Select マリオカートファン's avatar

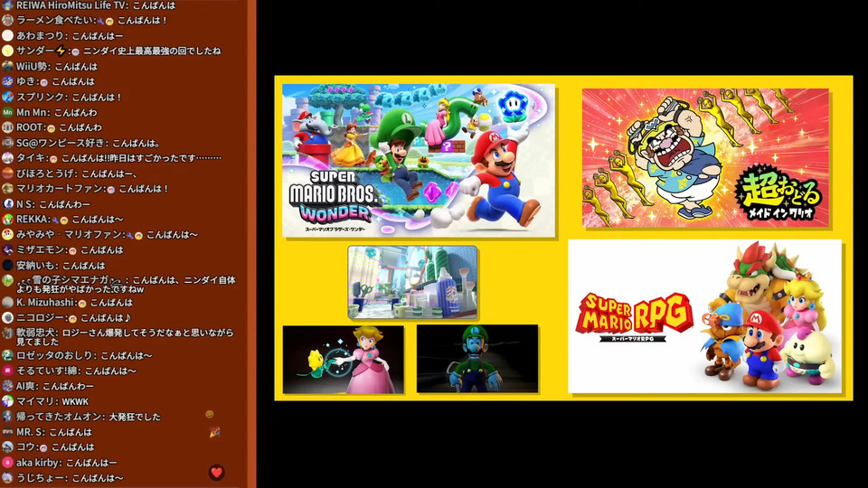pyautogui.click(x=7, y=189)
